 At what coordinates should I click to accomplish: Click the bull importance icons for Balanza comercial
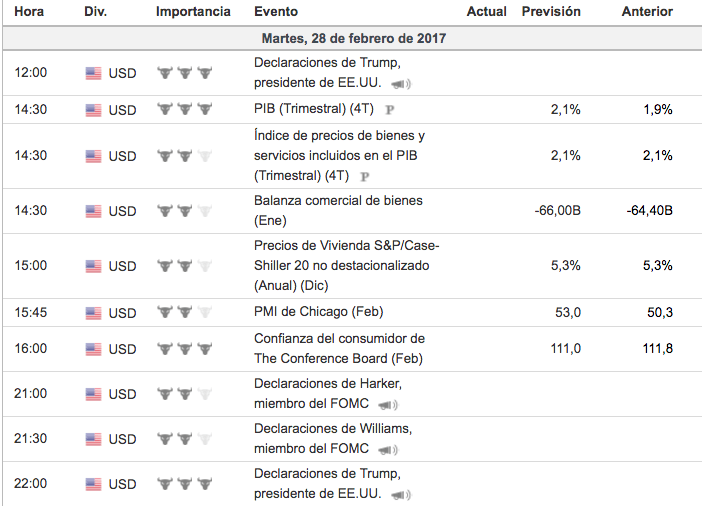185,211
